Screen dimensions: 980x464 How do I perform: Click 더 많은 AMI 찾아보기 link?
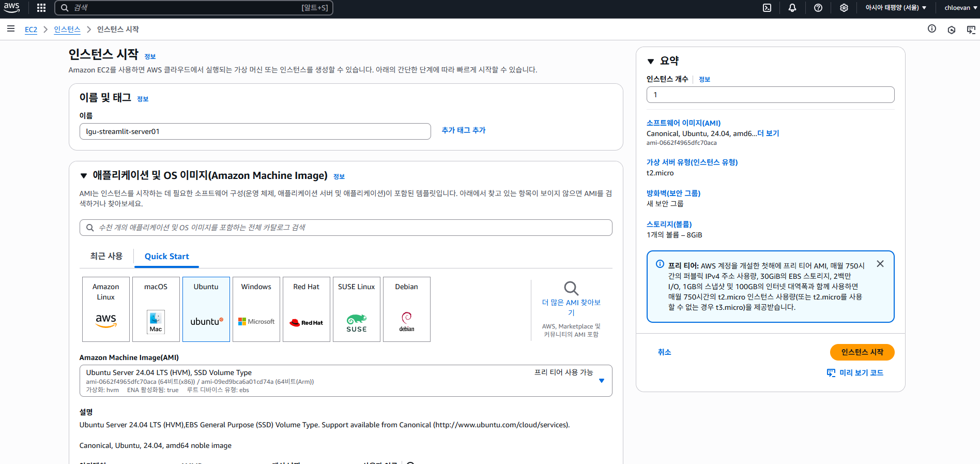pyautogui.click(x=571, y=307)
